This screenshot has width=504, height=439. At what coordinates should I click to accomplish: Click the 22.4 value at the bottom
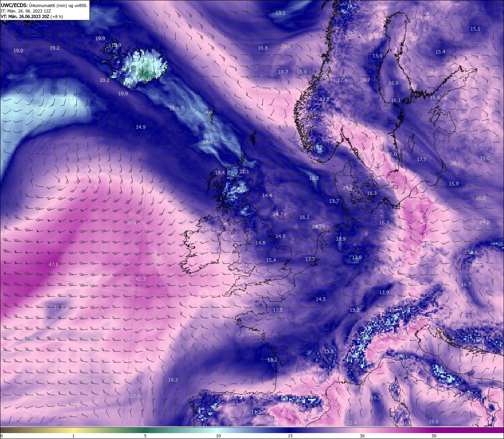[352, 423]
